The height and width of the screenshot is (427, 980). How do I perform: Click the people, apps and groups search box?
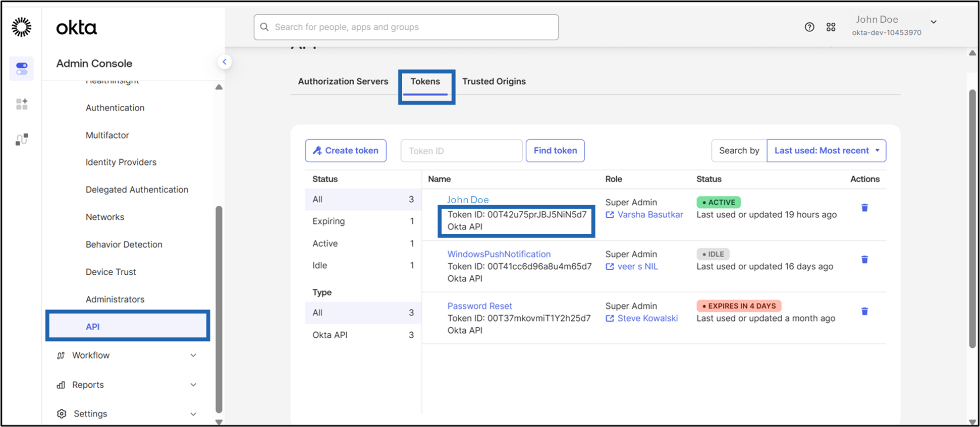[x=406, y=27]
